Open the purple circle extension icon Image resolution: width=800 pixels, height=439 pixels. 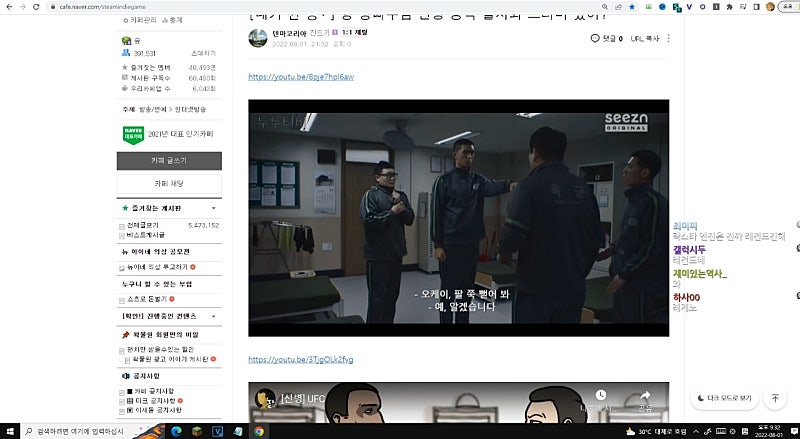[703, 7]
